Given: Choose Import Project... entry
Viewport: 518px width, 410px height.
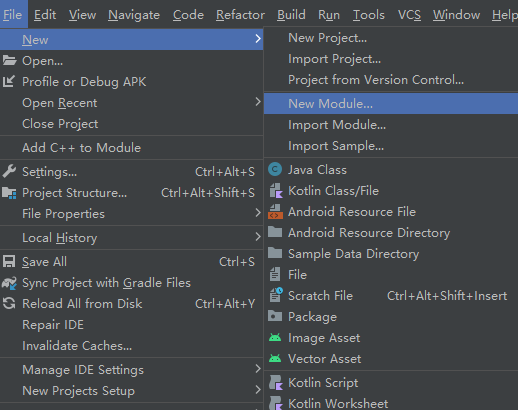Looking at the screenshot, I should pos(391,59).
